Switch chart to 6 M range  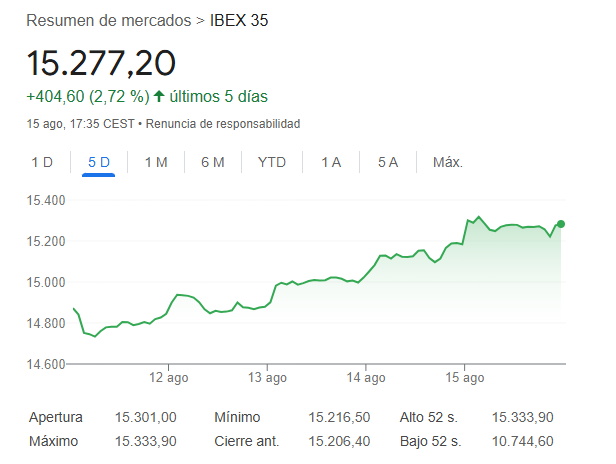[212, 162]
